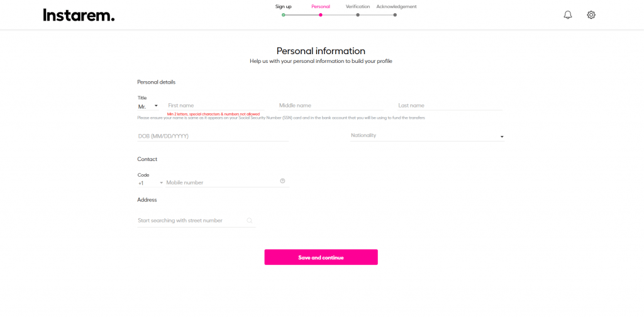Focus the Middle name field
The height and width of the screenshot is (317, 644).
click(x=331, y=106)
